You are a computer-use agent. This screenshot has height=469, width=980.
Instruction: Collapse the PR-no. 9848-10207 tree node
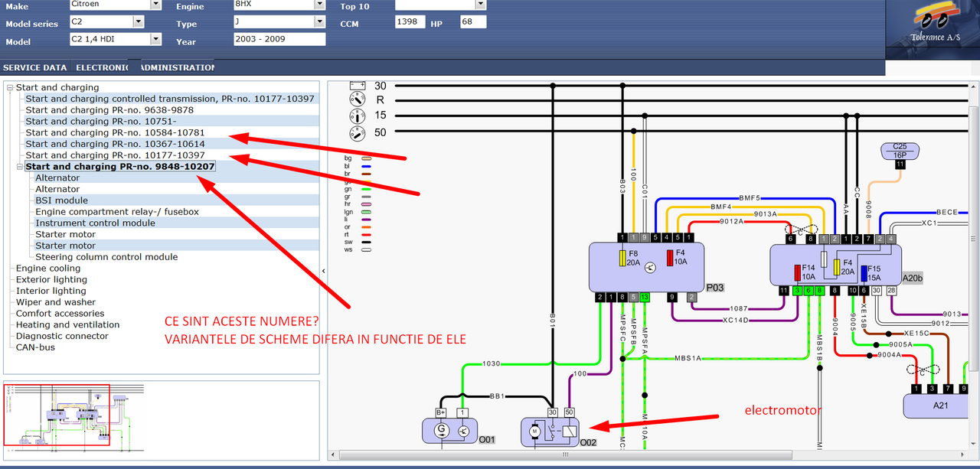(20, 167)
